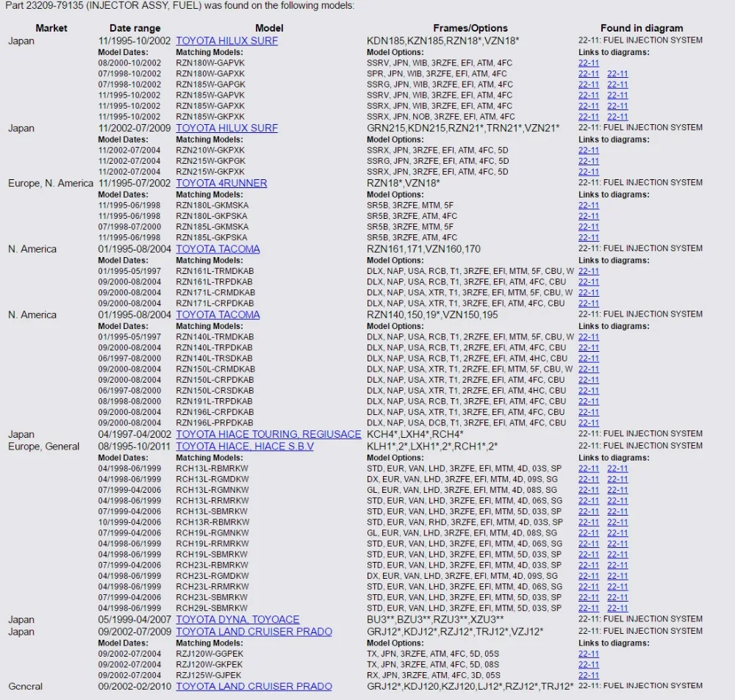
Task: Select model code RZN185W-GKPXK
Action: pyautogui.click(x=210, y=117)
